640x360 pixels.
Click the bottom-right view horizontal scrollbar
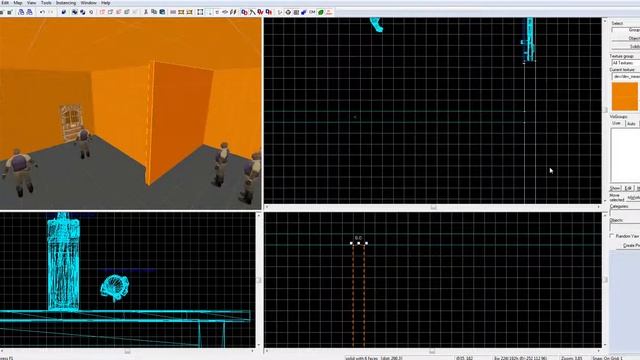pos(433,351)
